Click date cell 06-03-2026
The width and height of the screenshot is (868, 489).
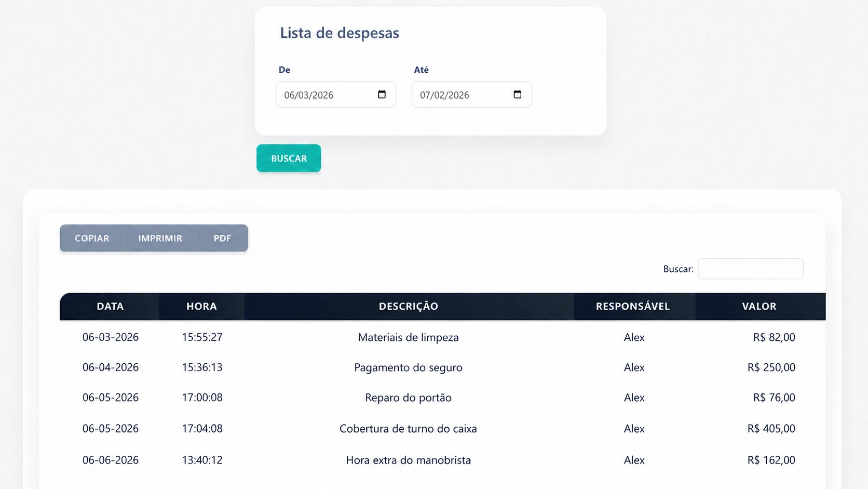click(x=111, y=337)
